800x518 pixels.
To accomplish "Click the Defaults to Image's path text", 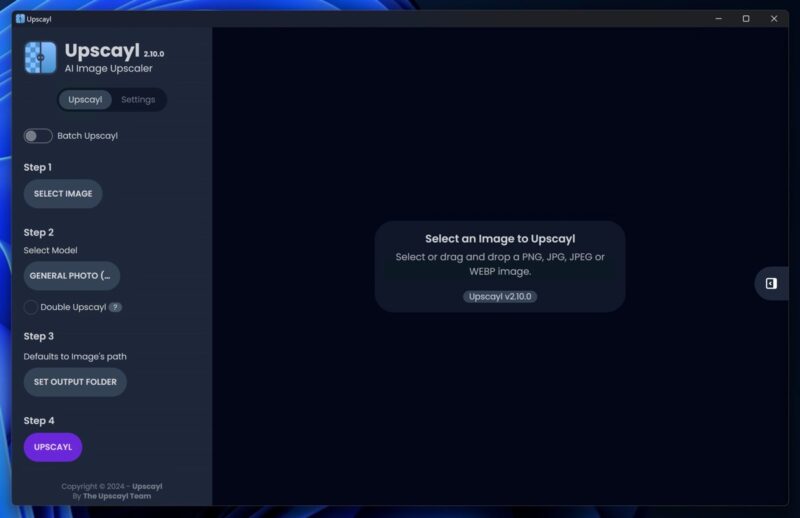I will click(x=75, y=357).
